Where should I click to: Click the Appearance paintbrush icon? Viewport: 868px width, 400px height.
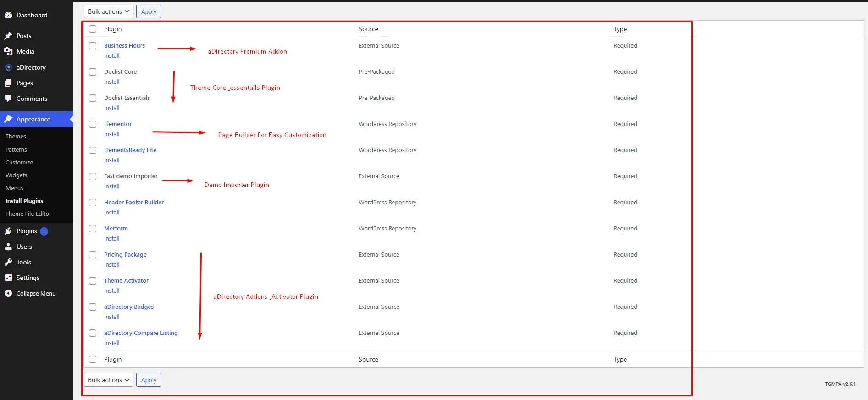coord(8,119)
